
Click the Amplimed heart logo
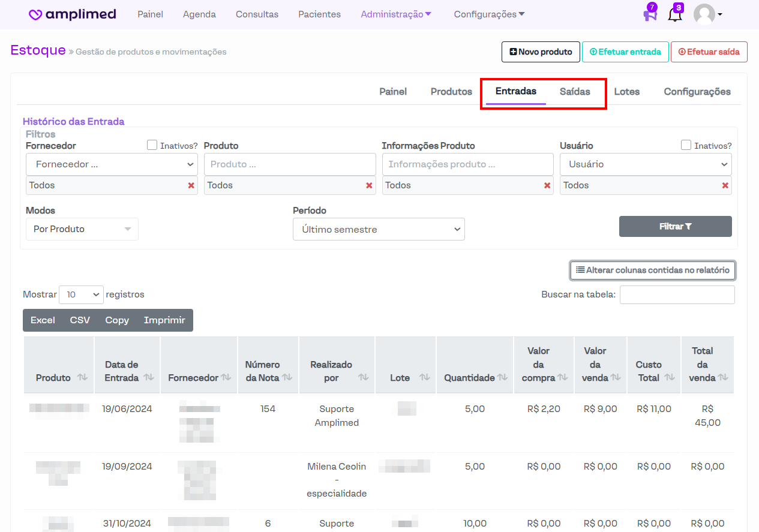coord(35,15)
